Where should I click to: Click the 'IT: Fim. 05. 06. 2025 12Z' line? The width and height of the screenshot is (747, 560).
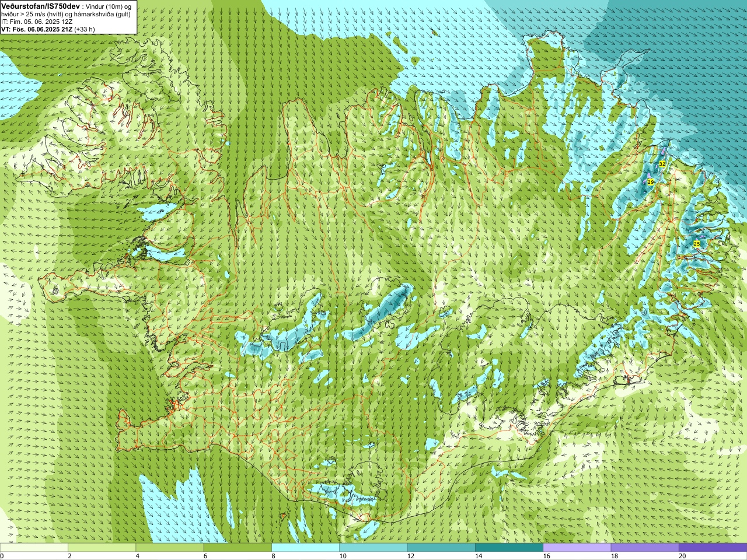click(x=37, y=22)
